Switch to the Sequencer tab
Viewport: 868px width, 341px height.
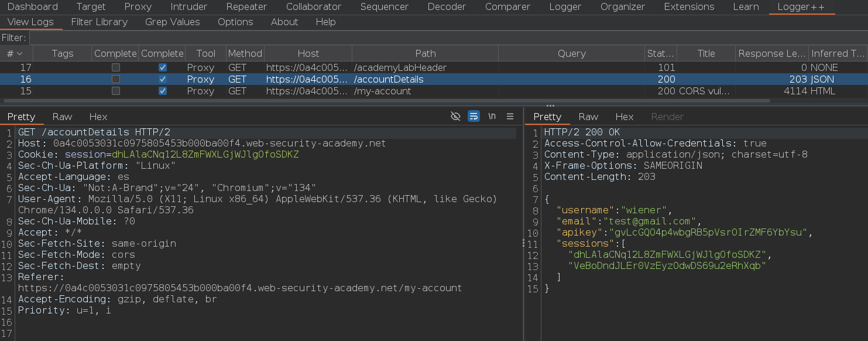[384, 7]
